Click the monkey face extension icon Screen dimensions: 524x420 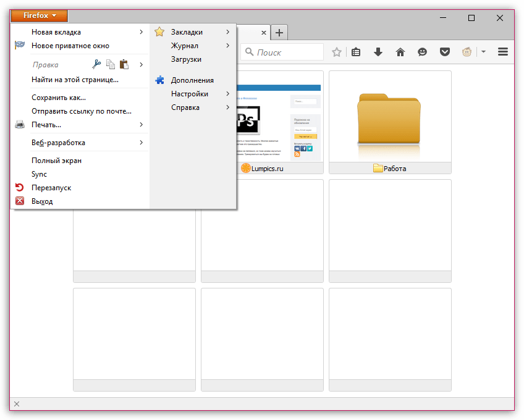[x=467, y=52]
